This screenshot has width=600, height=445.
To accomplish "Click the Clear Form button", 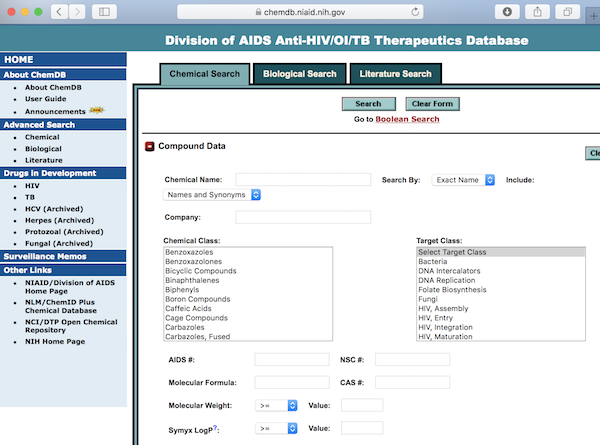I will click(x=432, y=104).
